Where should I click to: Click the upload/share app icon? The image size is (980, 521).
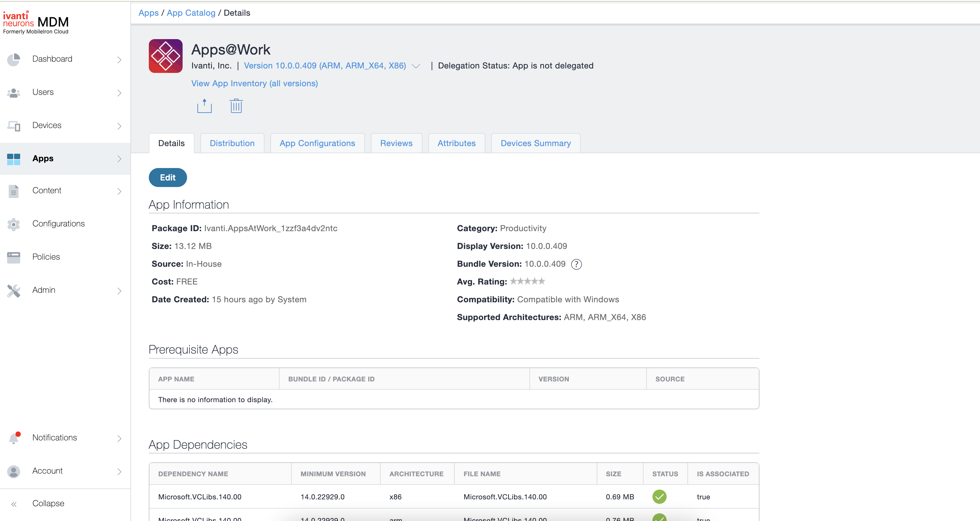pyautogui.click(x=204, y=106)
